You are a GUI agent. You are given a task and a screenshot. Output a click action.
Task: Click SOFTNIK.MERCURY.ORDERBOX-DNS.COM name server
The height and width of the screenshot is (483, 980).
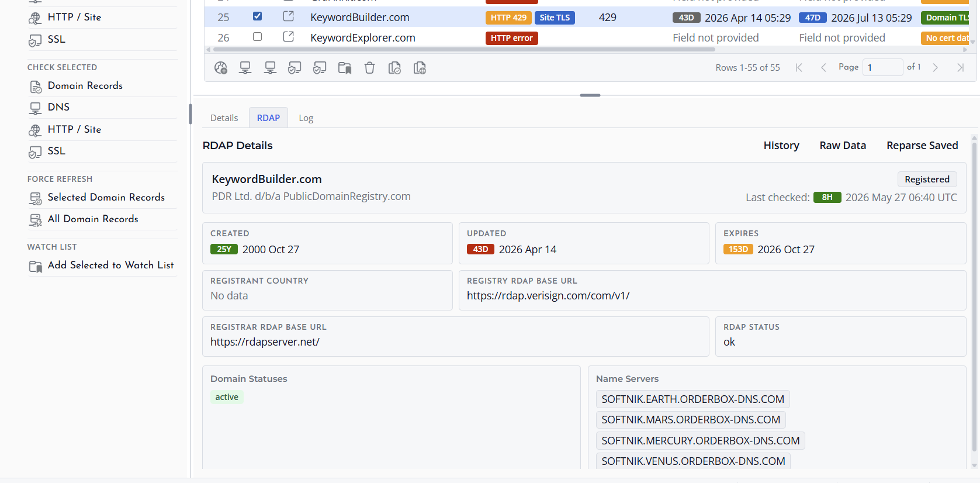coord(701,441)
